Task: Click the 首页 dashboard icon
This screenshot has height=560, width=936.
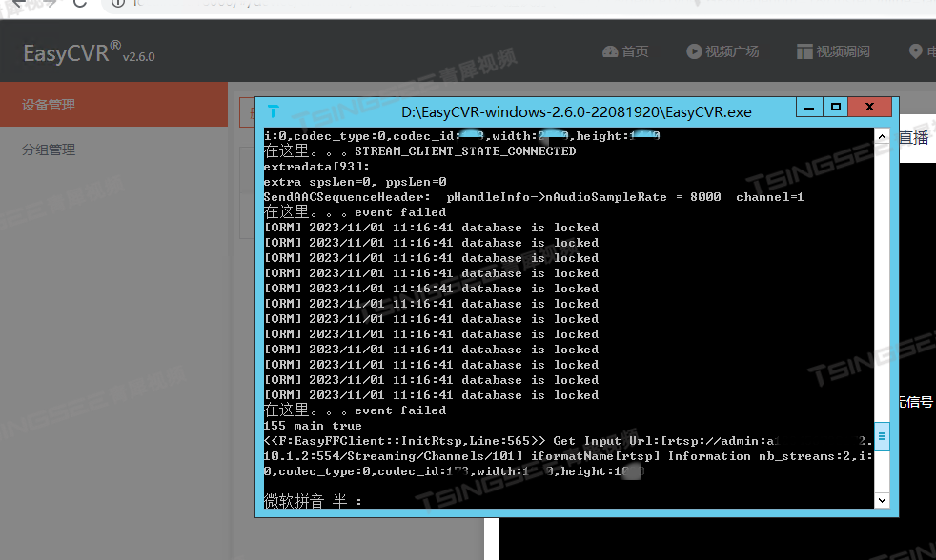Action: (610, 51)
